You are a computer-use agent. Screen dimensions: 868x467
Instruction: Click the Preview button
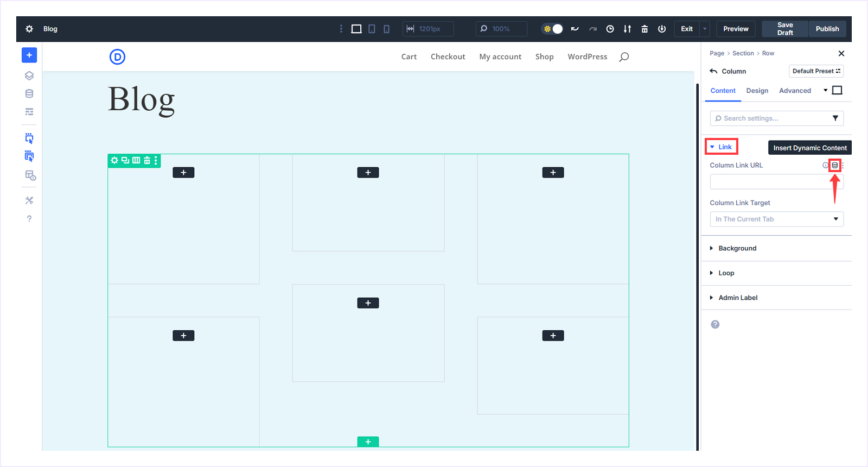736,29
